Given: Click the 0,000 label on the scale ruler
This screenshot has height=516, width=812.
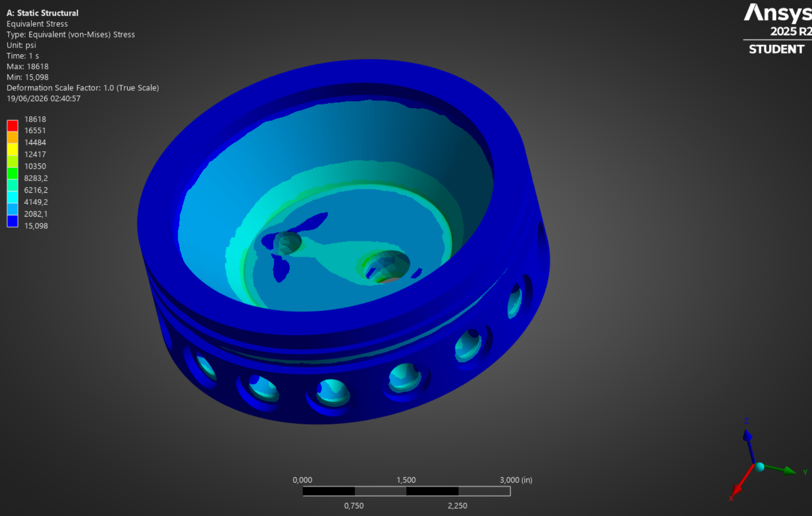Looking at the screenshot, I should pyautogui.click(x=302, y=480).
